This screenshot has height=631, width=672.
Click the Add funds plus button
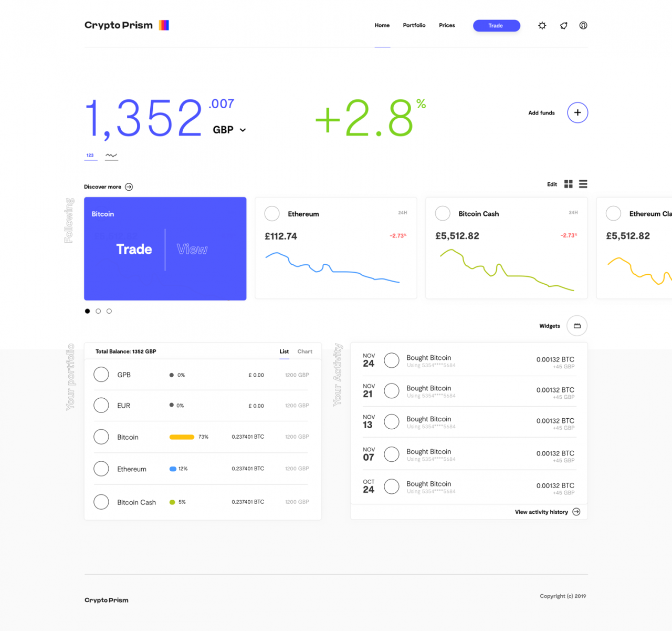(577, 112)
